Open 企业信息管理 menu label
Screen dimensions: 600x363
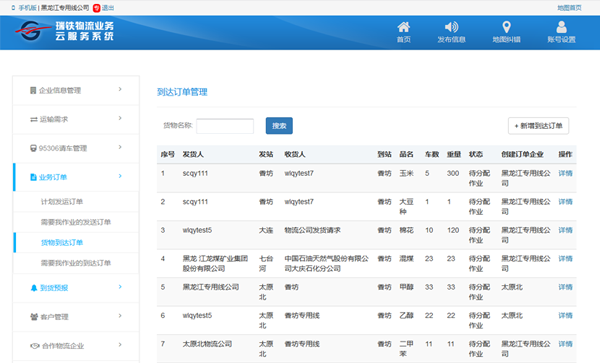60,91
